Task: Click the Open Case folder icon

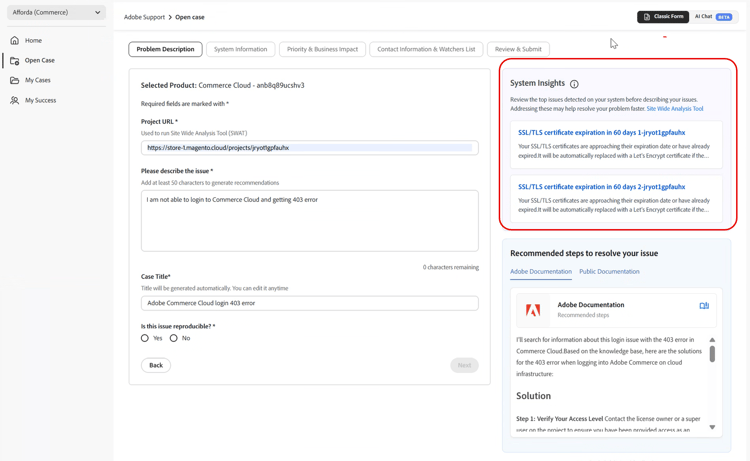Action: pos(15,60)
